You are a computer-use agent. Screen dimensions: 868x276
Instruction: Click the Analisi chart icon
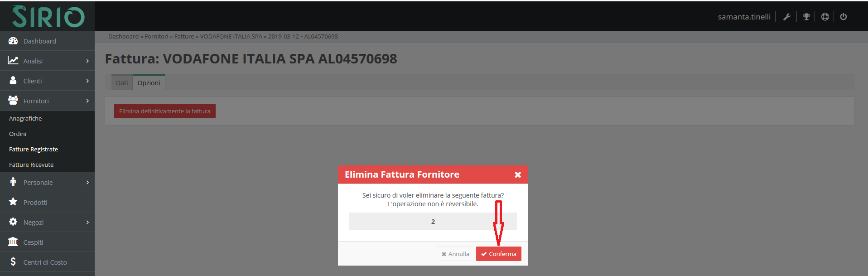click(x=13, y=61)
